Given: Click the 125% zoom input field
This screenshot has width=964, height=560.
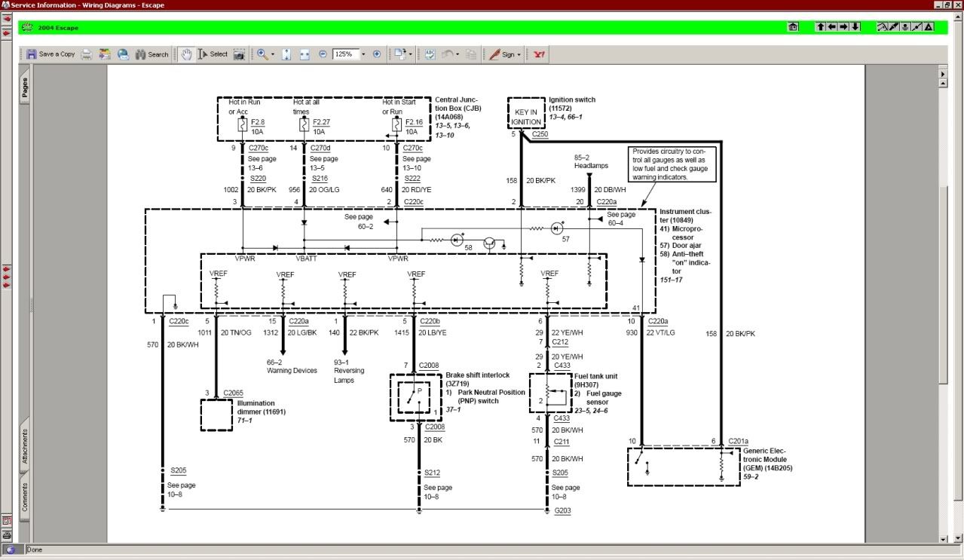Looking at the screenshot, I should tap(345, 54).
